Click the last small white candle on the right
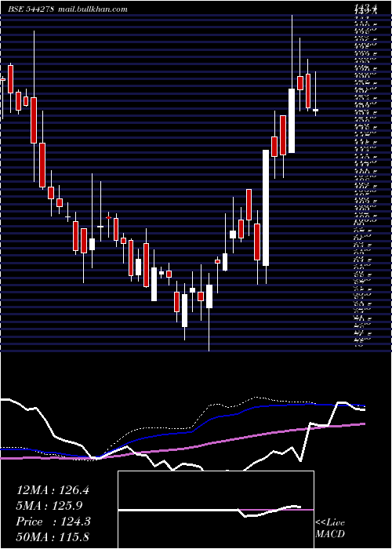 (x=315, y=110)
